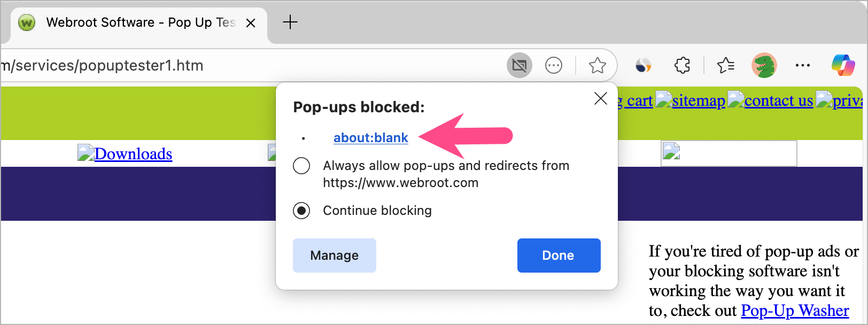Switch to the Webroot Software tab
Viewport: 868px width, 325px height.
(x=134, y=22)
